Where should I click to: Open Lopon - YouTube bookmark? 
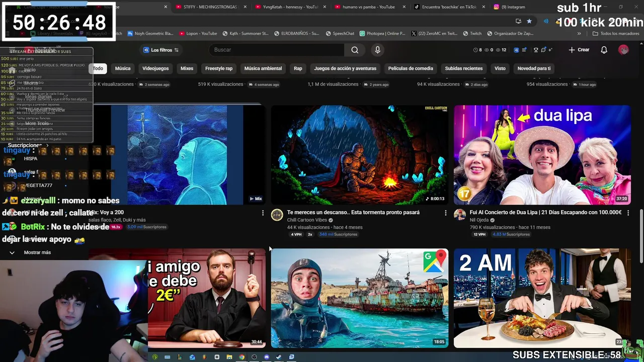[x=198, y=34]
